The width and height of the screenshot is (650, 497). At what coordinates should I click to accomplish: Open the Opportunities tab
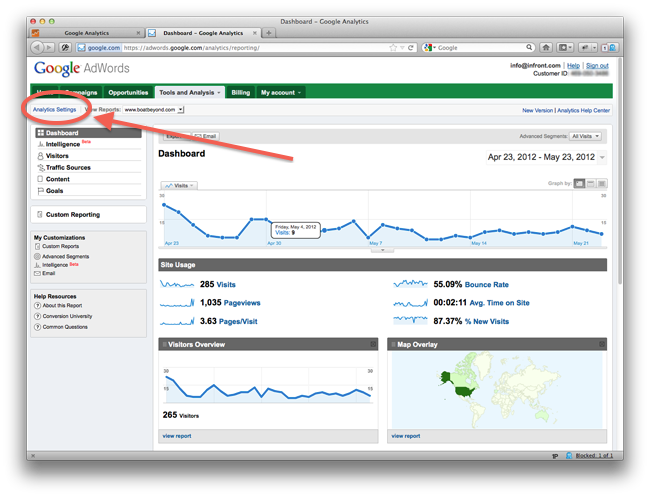[128, 92]
